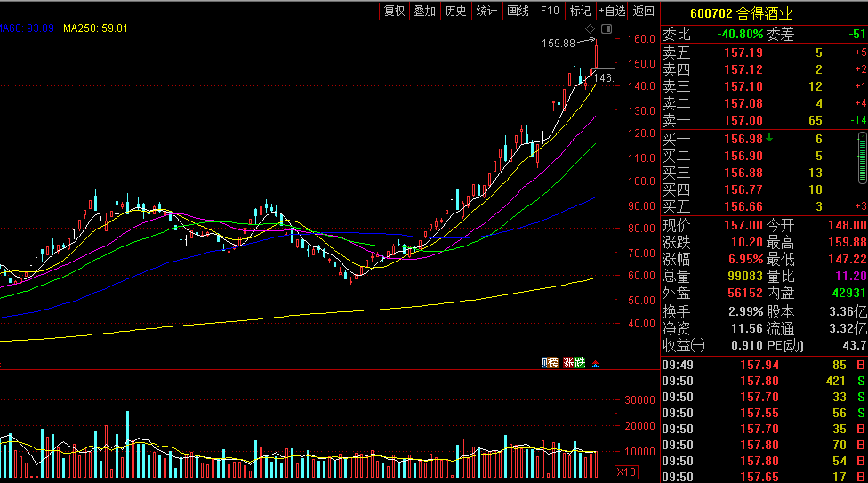Viewport: 868px width, 483px height.
Task: Open the 统计 statistics option
Action: click(487, 11)
